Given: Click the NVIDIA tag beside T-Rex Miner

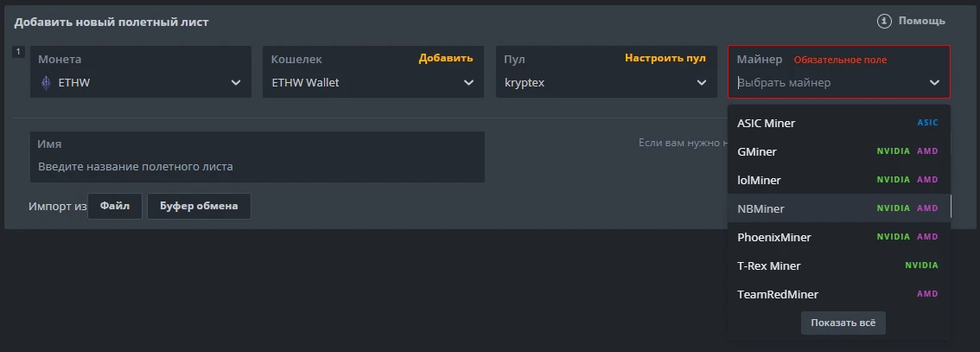Looking at the screenshot, I should [x=921, y=266].
